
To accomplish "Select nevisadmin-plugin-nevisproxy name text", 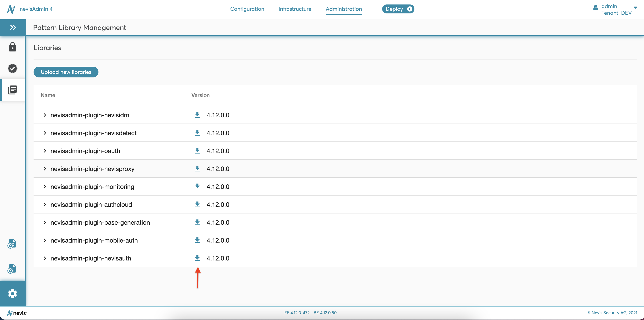I will (x=92, y=169).
